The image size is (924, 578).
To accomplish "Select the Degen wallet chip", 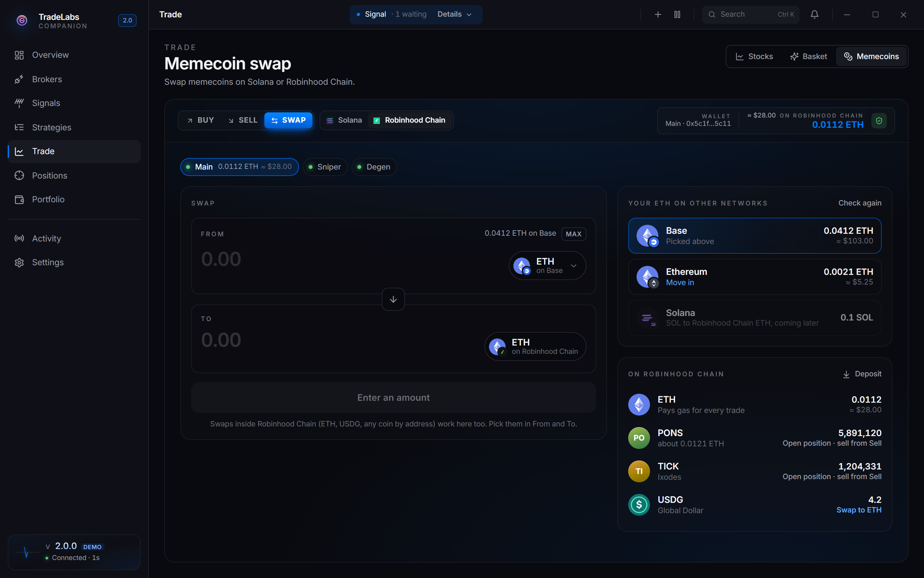I will coord(374,167).
